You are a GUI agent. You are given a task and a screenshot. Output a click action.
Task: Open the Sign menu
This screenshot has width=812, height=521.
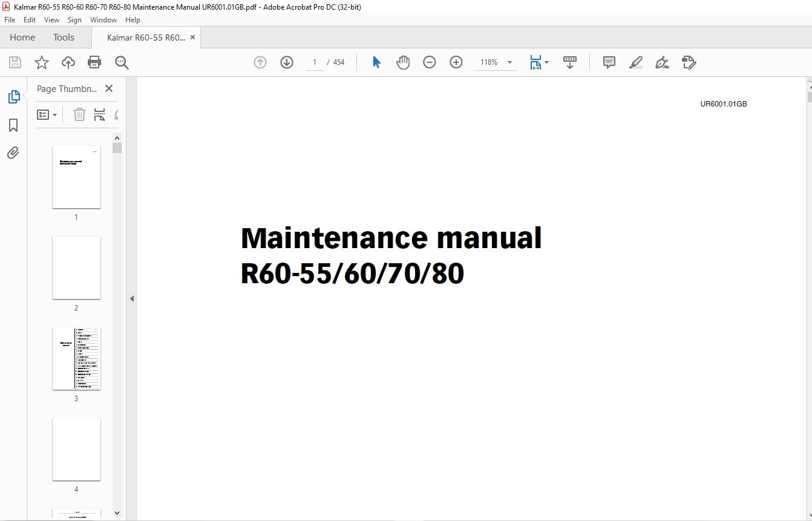tap(74, 20)
